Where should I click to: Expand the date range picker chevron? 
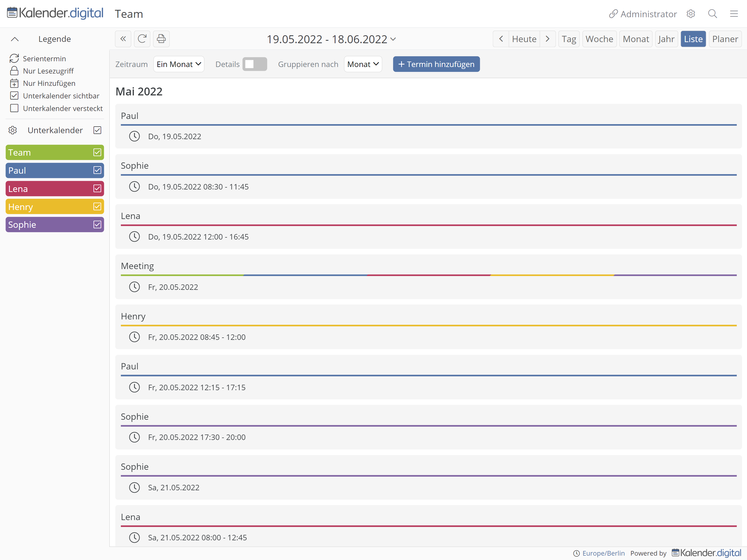393,39
